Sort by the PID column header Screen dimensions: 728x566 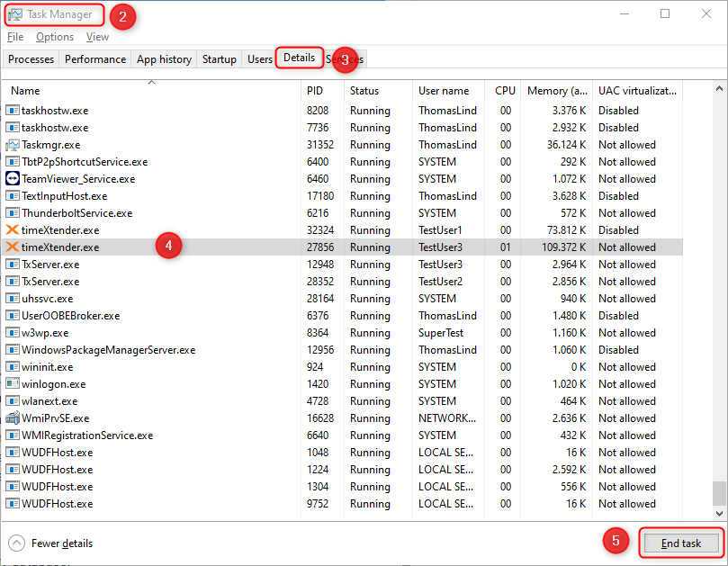pos(323,91)
